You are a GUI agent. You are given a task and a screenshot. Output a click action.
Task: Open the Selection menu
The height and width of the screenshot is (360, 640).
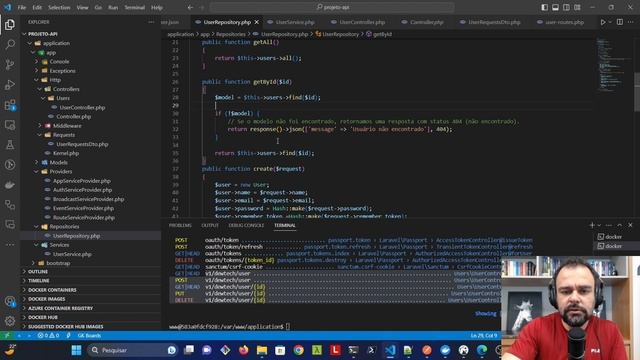(59, 7)
